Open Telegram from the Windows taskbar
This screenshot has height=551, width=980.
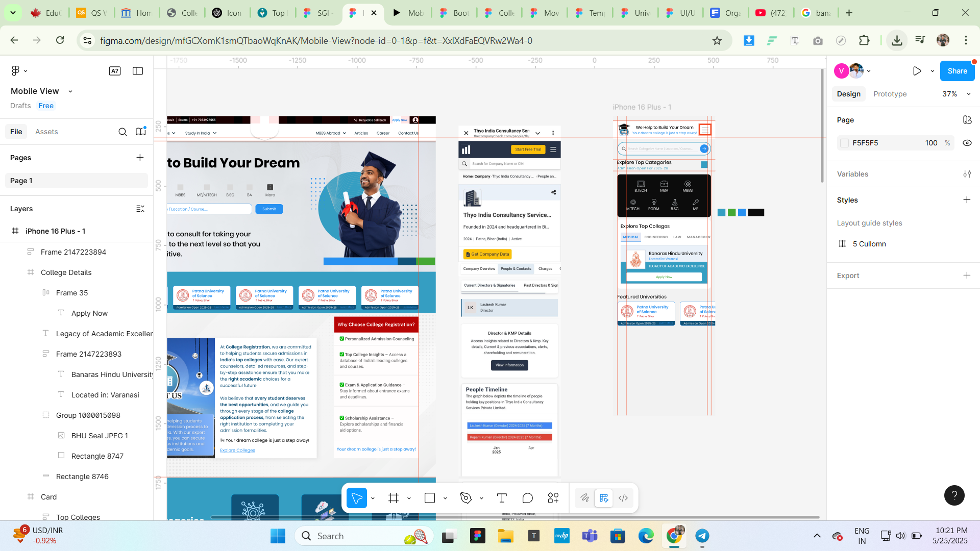702,536
